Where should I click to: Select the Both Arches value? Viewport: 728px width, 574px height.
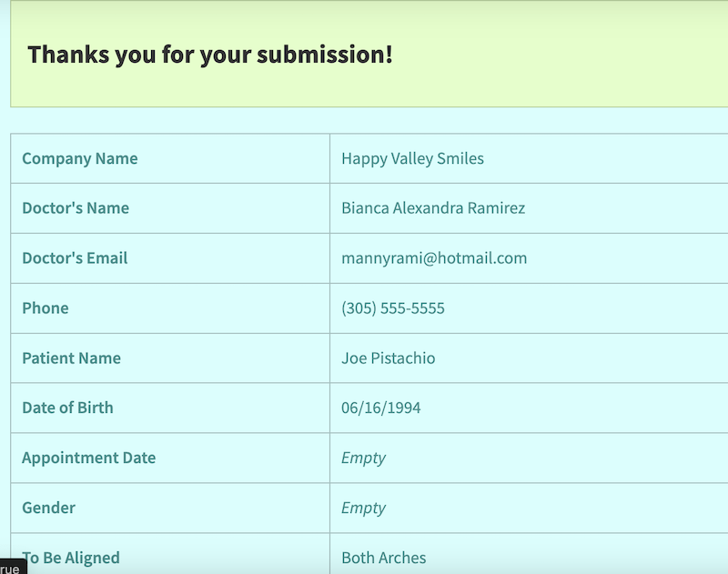(383, 558)
